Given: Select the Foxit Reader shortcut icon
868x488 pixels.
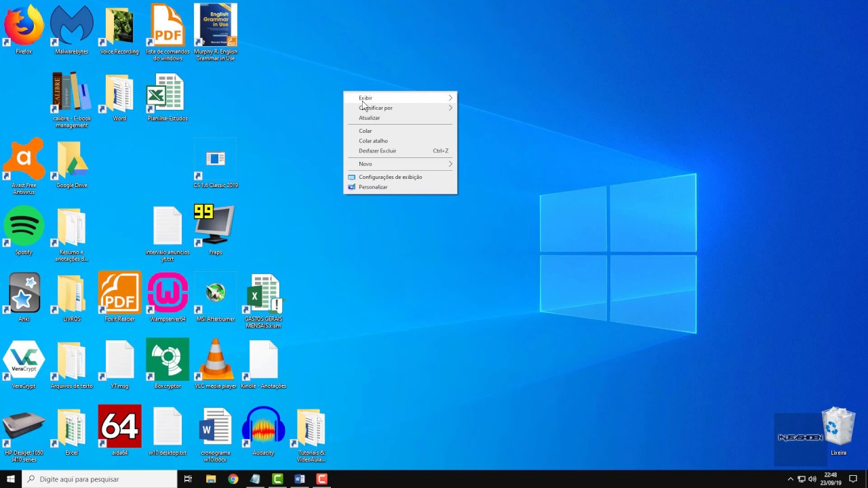Looking at the screenshot, I should 119,293.
